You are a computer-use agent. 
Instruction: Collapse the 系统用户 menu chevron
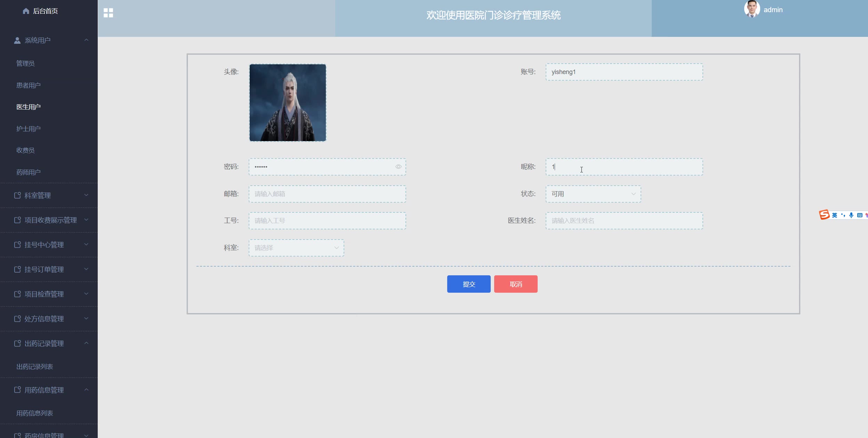pyautogui.click(x=86, y=40)
